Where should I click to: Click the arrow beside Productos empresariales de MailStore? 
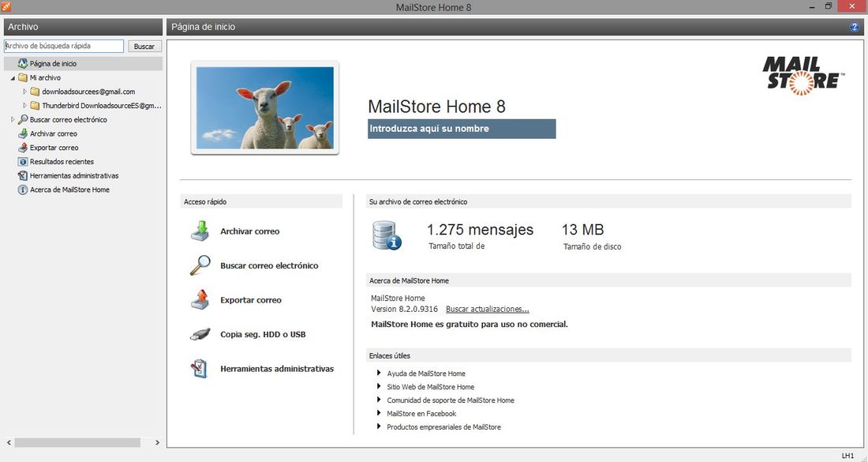[380, 426]
